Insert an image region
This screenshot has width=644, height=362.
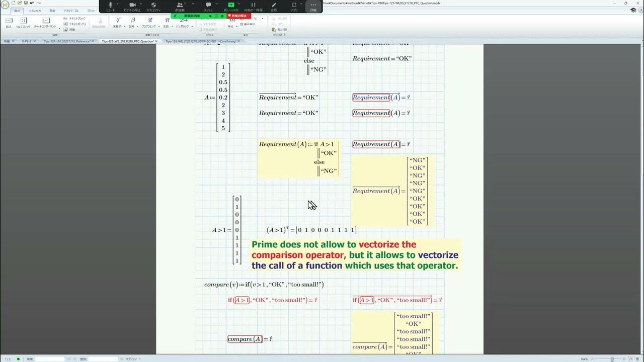[69, 29]
